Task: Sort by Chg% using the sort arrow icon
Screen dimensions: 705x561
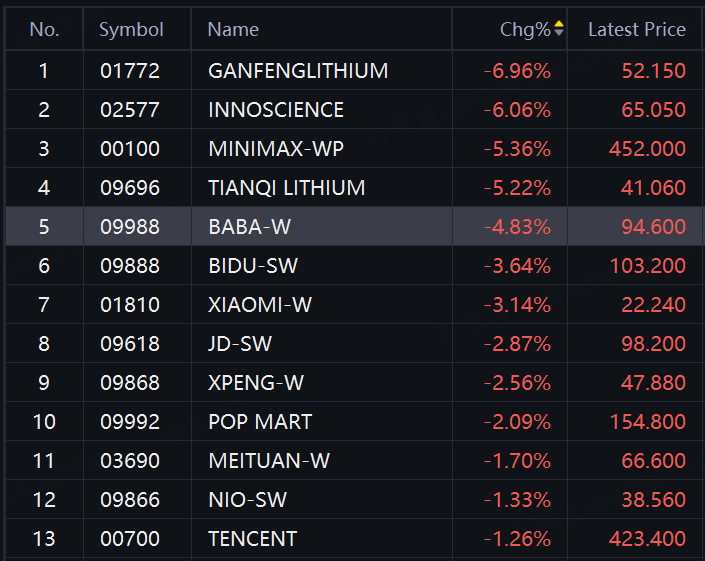Action: click(559, 28)
